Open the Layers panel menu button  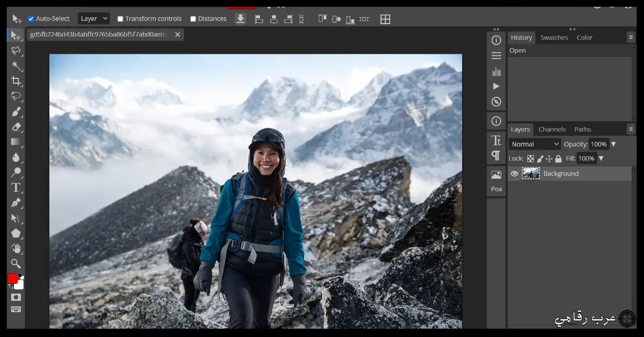pos(630,129)
